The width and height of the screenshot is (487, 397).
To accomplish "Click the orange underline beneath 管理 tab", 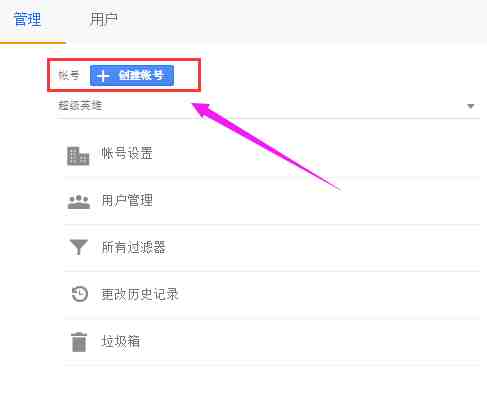I will coord(33,42).
